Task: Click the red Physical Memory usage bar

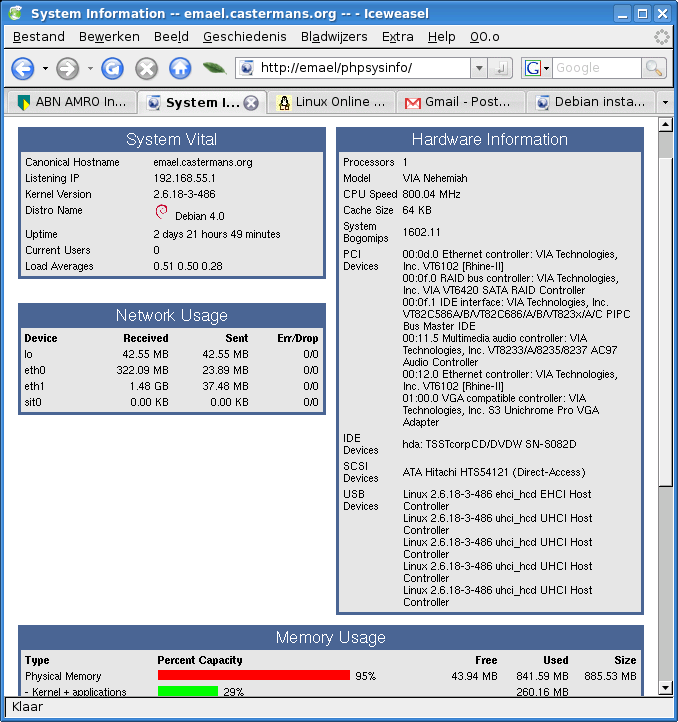Action: coord(254,675)
